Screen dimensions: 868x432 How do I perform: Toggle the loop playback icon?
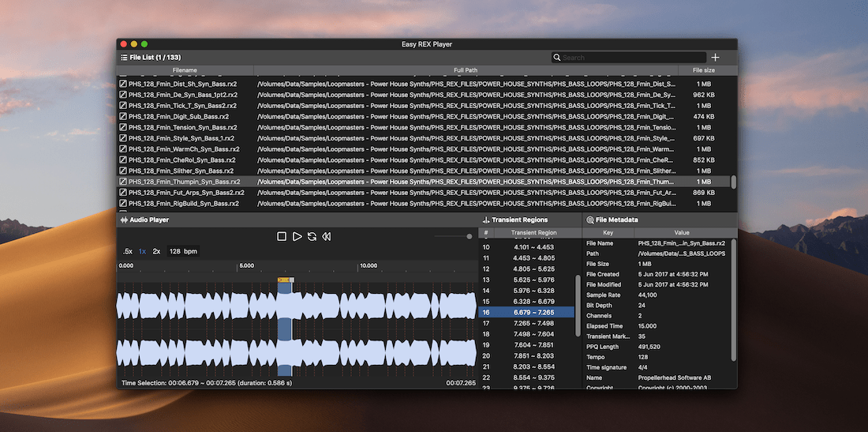pos(312,236)
